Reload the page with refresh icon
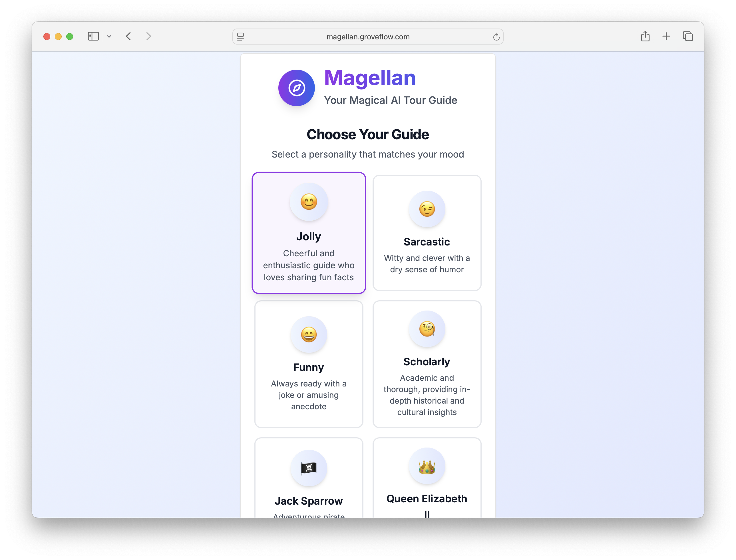The width and height of the screenshot is (736, 560). [496, 37]
